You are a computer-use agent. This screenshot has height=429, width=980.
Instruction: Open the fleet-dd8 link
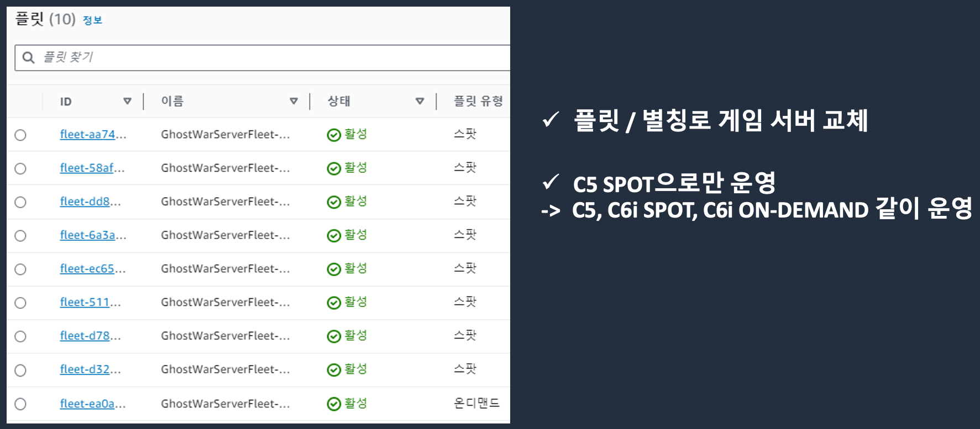pyautogui.click(x=90, y=202)
